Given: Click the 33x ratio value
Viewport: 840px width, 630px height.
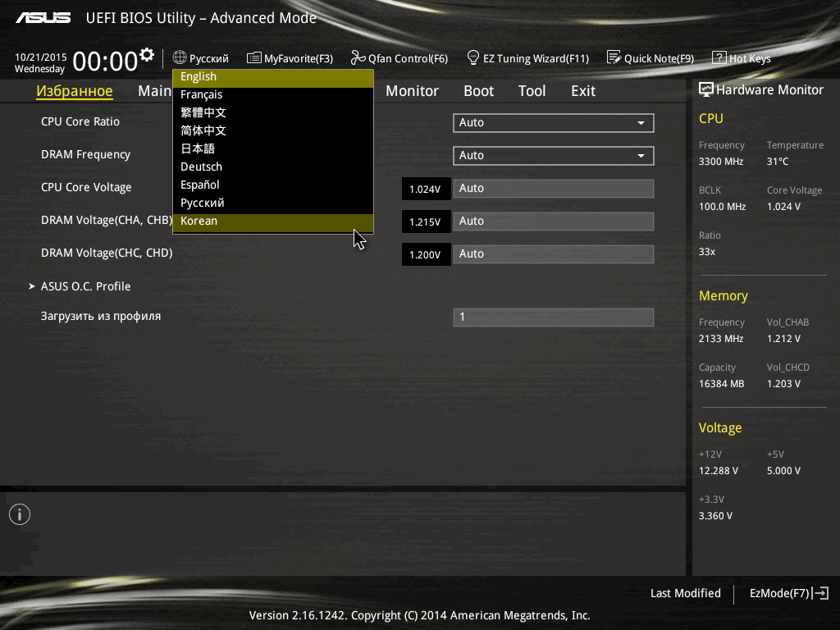Looking at the screenshot, I should click(706, 251).
